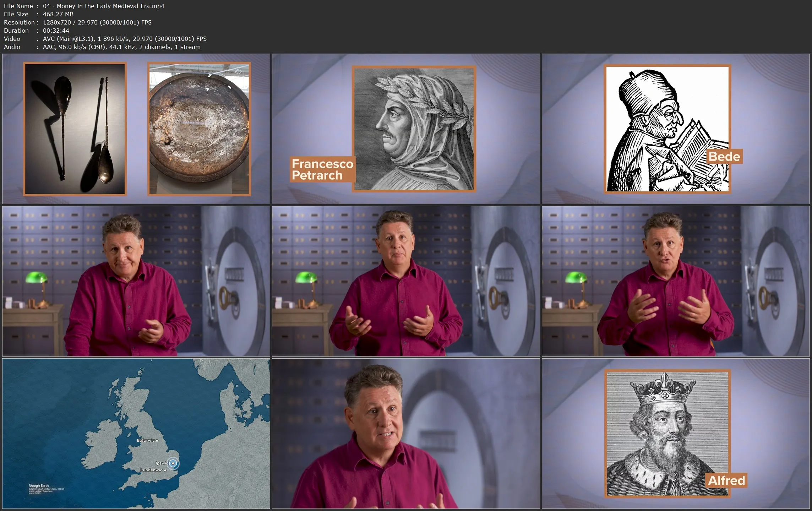Click the Ipswich location marker ring
The height and width of the screenshot is (511, 812).
click(173, 463)
